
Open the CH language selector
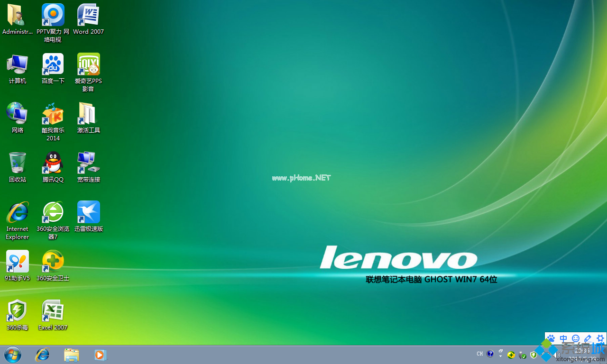pyautogui.click(x=480, y=354)
